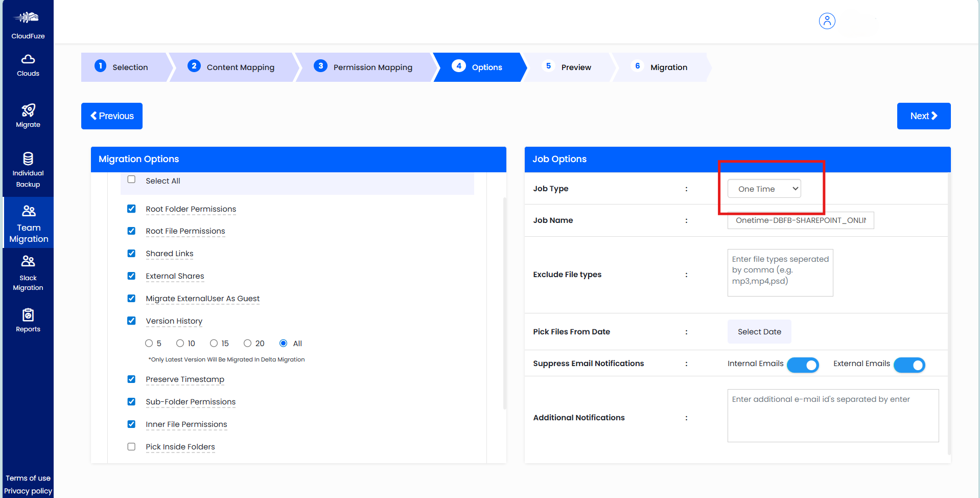Open the Privacy policy link
The height and width of the screenshot is (498, 980).
click(x=27, y=491)
